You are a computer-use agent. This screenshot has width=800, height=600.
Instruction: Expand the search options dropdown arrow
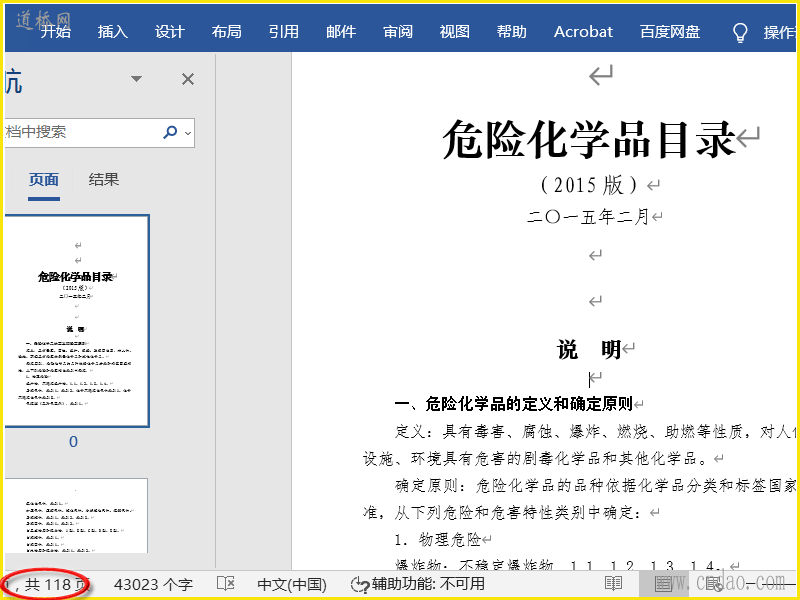[x=188, y=132]
